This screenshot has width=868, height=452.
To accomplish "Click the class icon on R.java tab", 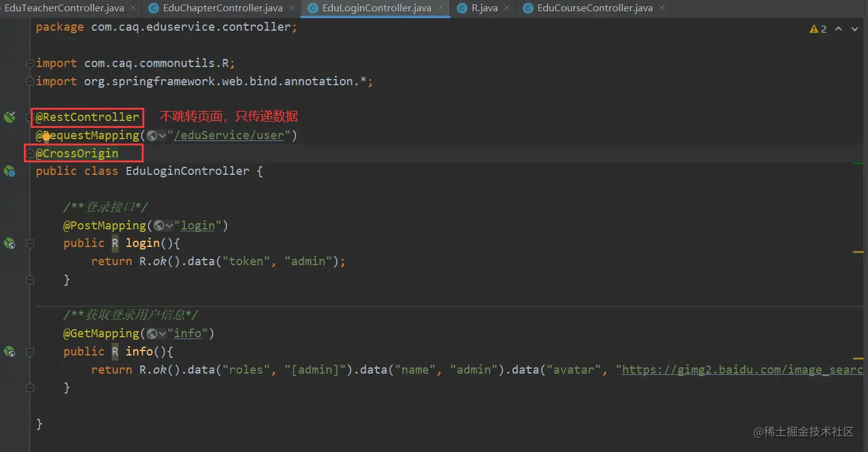I will 462,8.
